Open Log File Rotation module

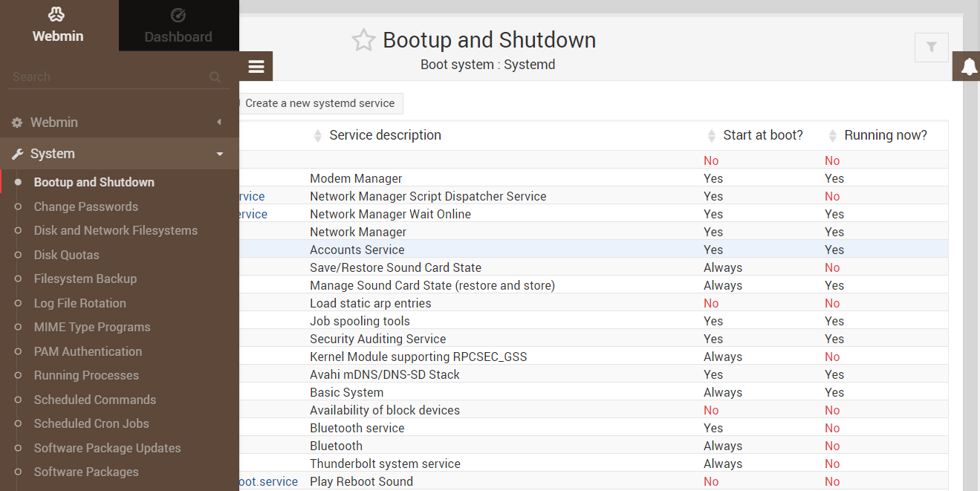(80, 303)
